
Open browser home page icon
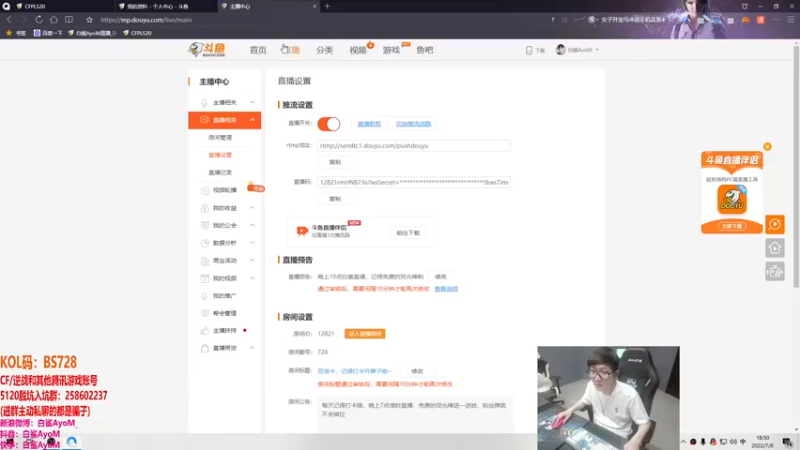54,20
